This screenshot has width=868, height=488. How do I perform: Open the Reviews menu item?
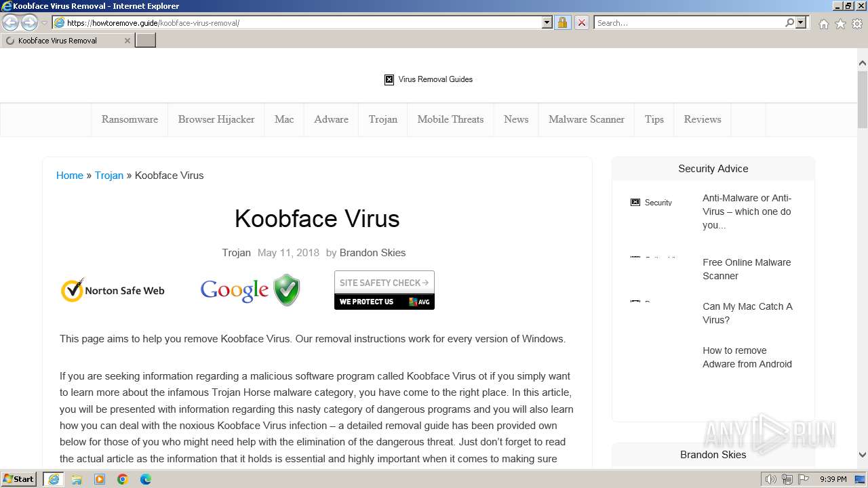point(703,119)
